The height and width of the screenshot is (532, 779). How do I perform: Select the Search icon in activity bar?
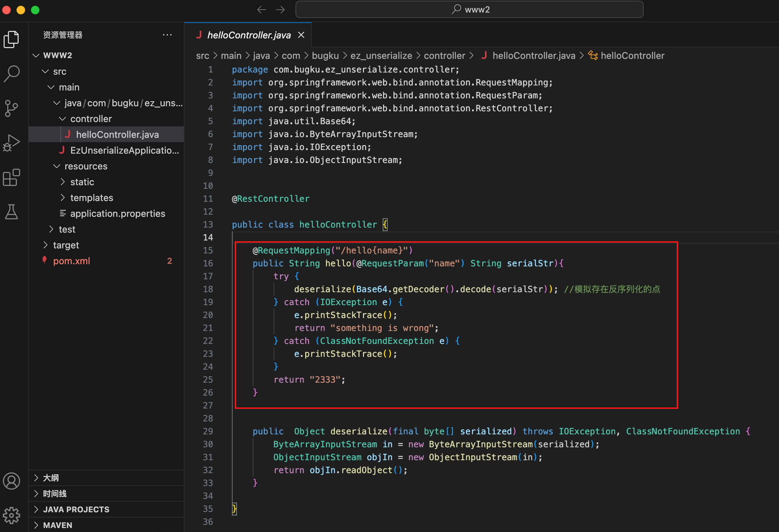click(x=12, y=74)
